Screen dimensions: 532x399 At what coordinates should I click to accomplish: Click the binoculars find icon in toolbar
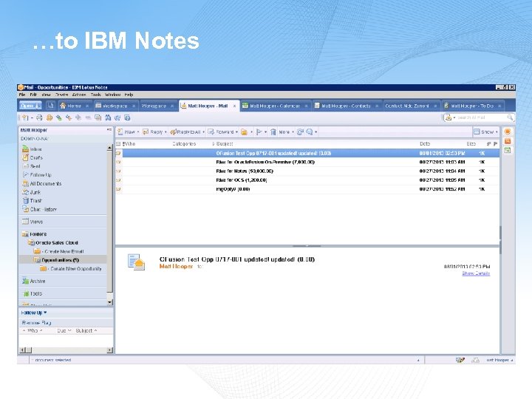tap(108, 117)
